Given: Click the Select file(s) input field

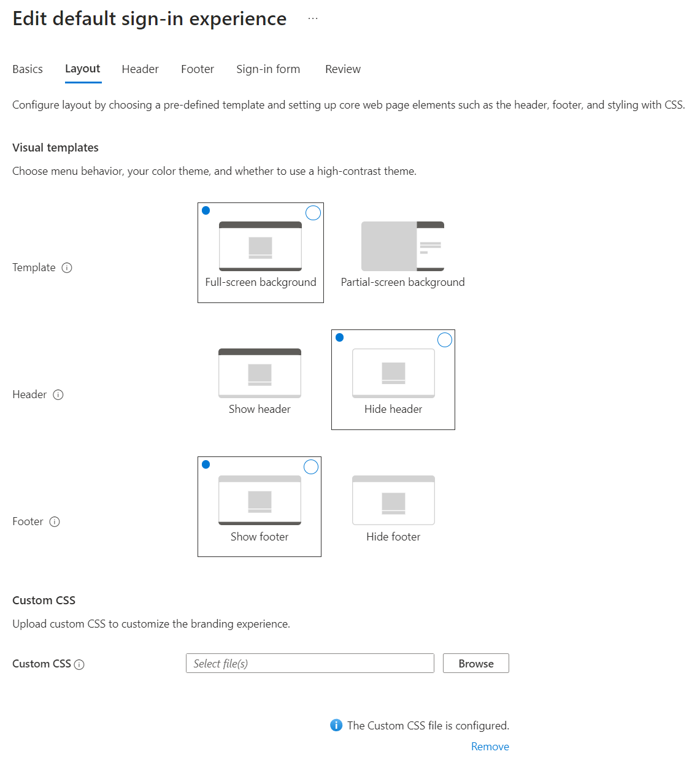Looking at the screenshot, I should tap(310, 663).
